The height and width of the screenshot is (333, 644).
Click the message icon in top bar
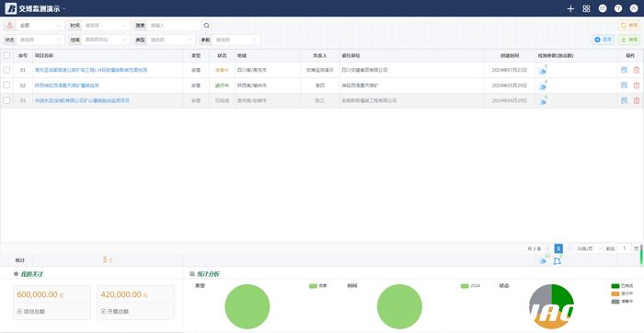602,8
